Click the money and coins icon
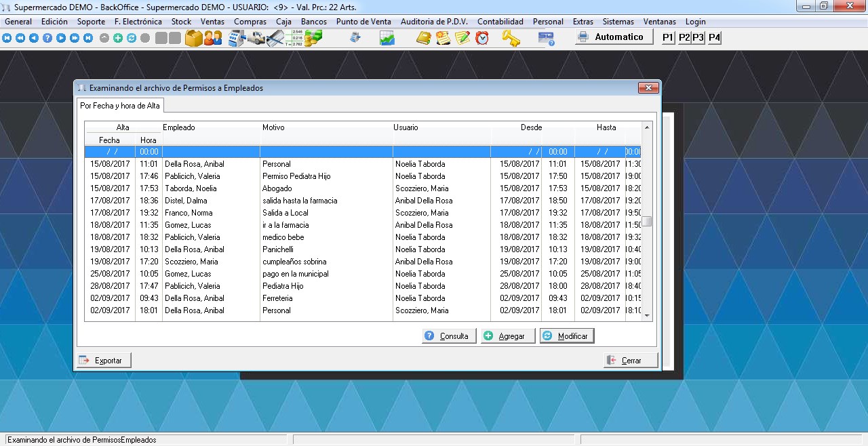 click(x=313, y=38)
